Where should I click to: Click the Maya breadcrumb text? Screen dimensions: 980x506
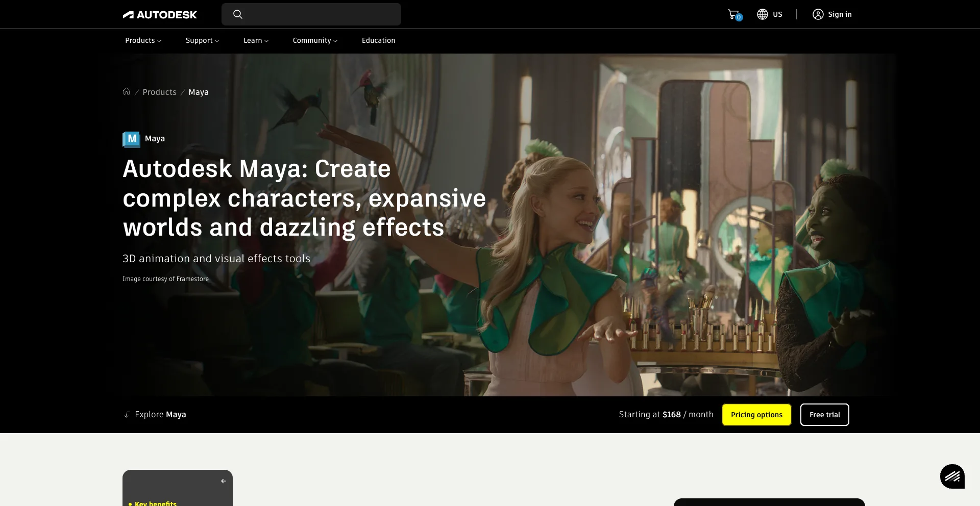click(199, 92)
